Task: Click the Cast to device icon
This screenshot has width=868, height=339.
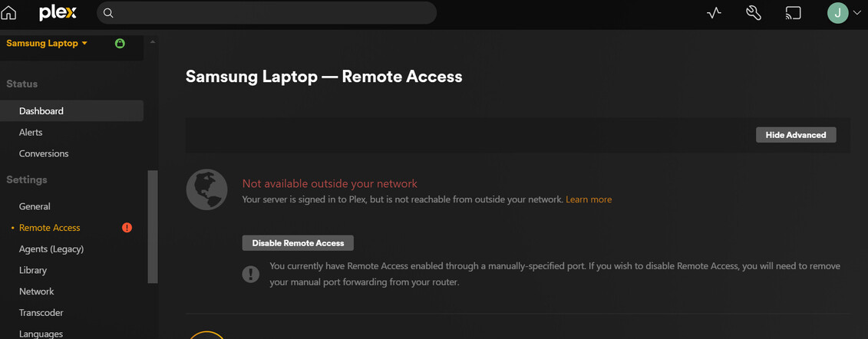Action: 793,13
